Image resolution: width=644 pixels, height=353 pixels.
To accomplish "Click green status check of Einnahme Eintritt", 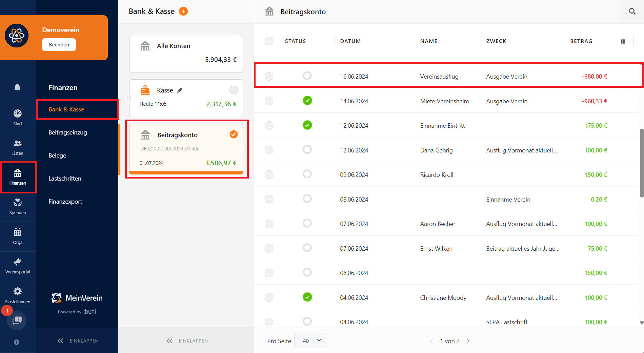I will tap(307, 125).
